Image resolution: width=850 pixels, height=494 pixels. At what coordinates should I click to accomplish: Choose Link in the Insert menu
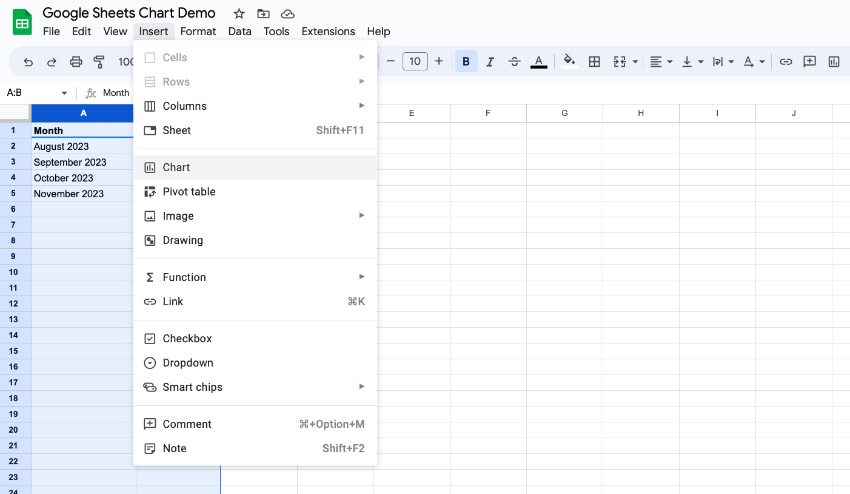pyautogui.click(x=255, y=301)
